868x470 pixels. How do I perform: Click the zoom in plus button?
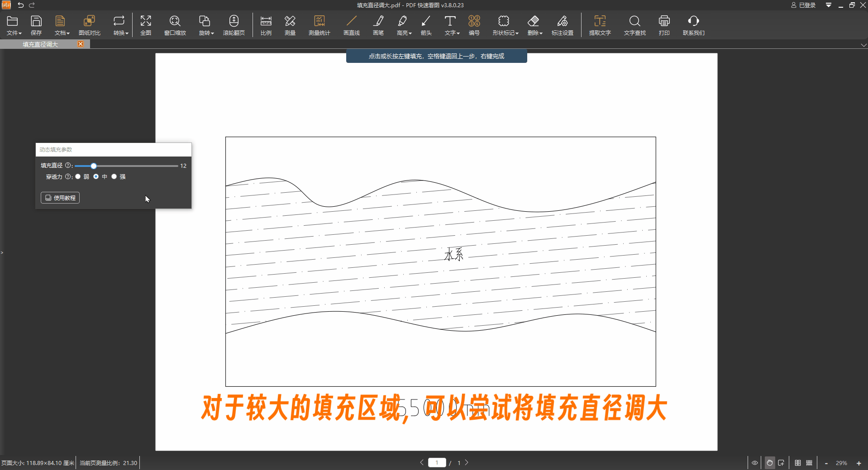(858, 463)
